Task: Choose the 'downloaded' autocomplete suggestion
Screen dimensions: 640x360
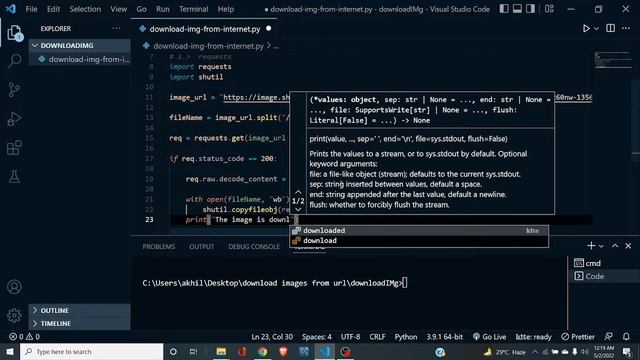Action: 419,231
